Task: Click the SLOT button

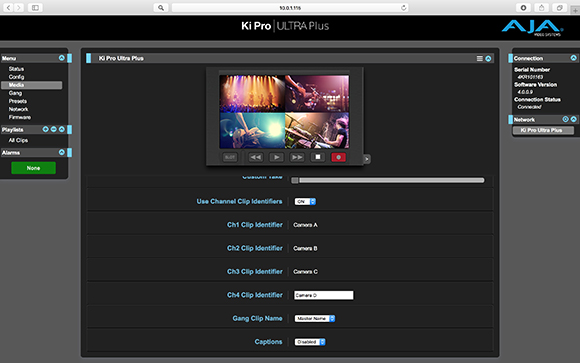Action: [x=230, y=157]
